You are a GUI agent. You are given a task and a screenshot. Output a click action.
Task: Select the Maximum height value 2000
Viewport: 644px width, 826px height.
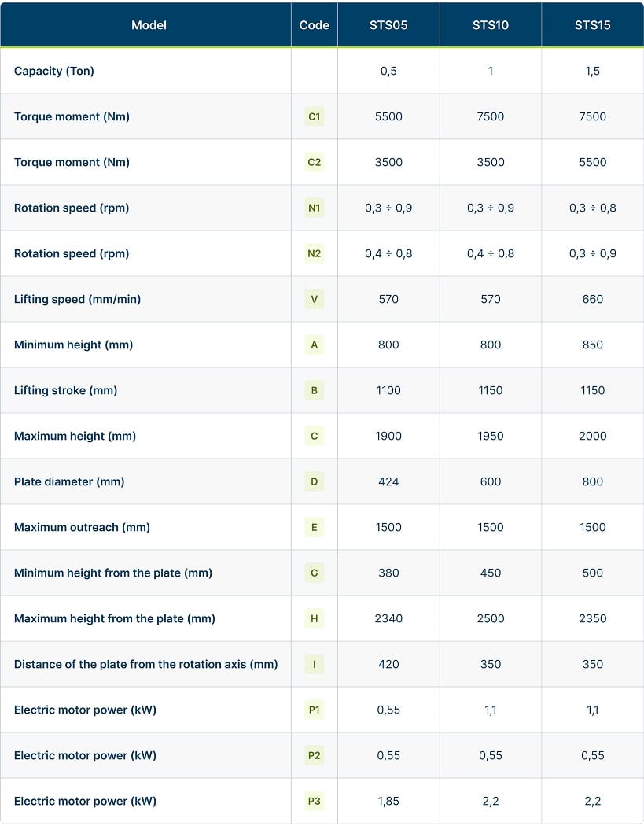(x=593, y=436)
